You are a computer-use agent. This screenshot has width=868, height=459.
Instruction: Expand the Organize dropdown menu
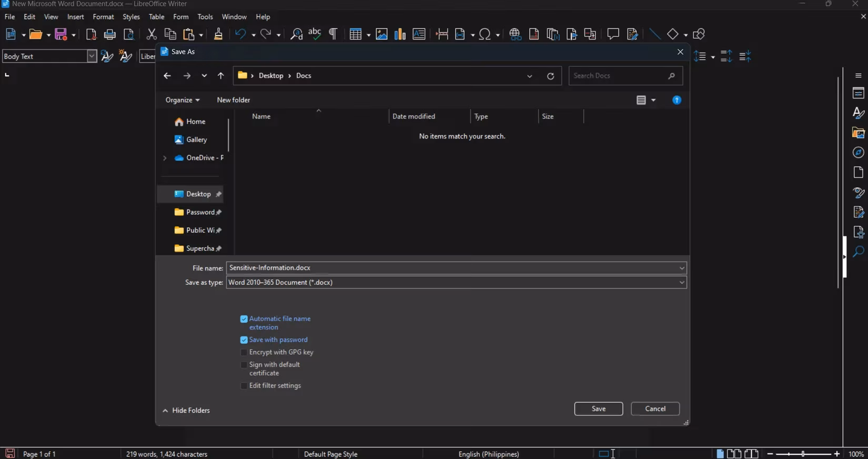coord(182,100)
